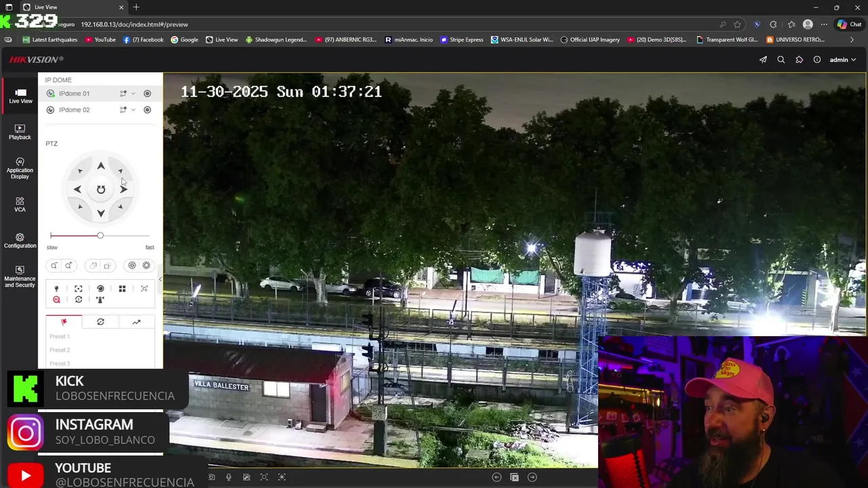This screenshot has height=488, width=868.
Task: Open Application Display section
Action: pyautogui.click(x=20, y=169)
